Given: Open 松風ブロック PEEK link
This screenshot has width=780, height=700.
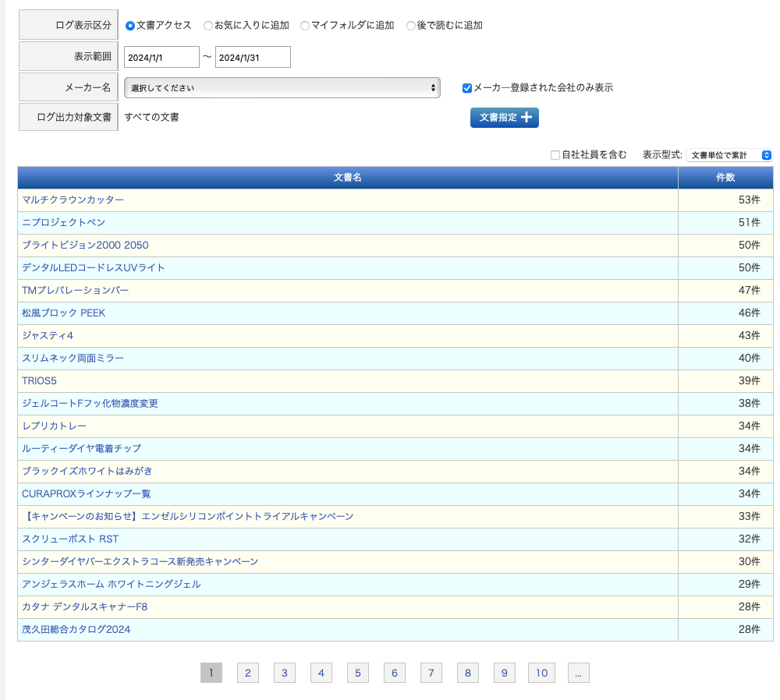Looking at the screenshot, I should 64,313.
